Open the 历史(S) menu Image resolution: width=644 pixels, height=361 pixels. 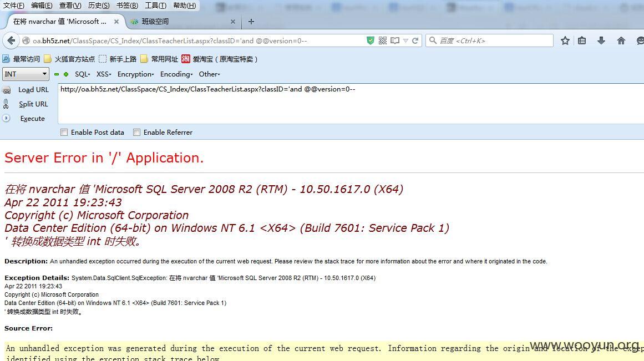99,6
